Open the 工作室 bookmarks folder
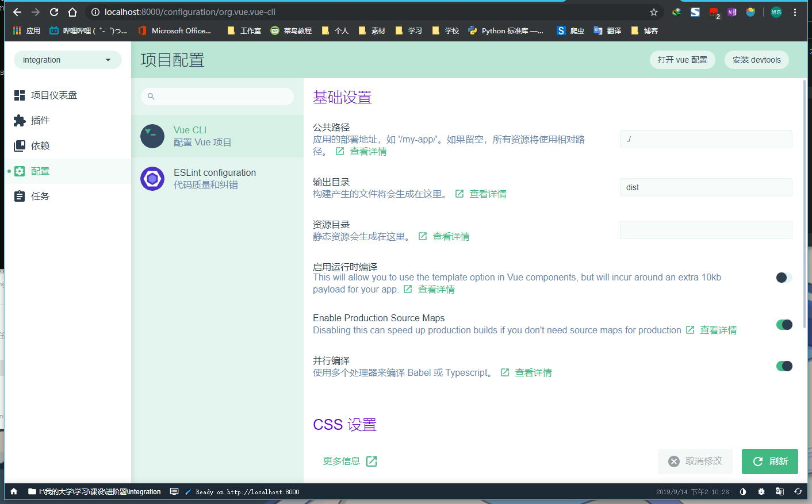Image resolution: width=812 pixels, height=504 pixels. 248,30
